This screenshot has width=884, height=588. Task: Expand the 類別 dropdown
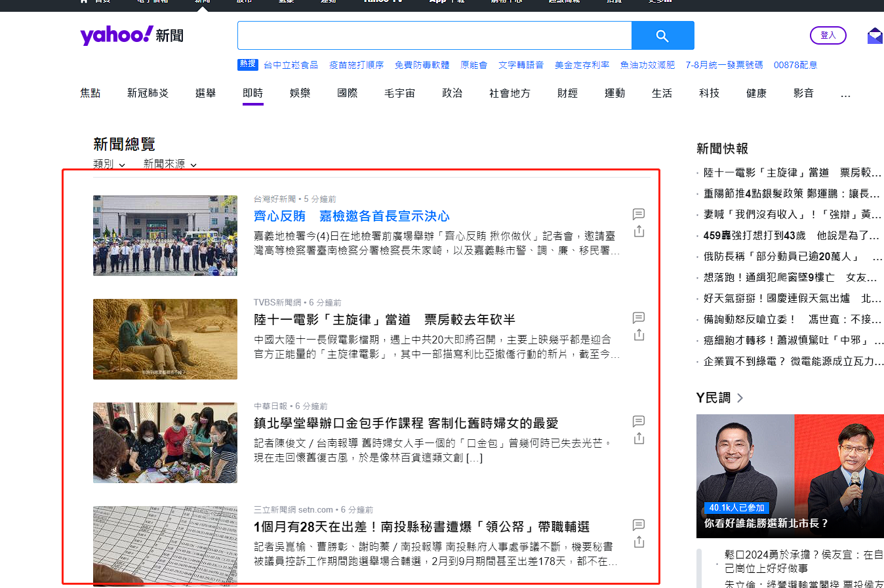click(x=109, y=165)
